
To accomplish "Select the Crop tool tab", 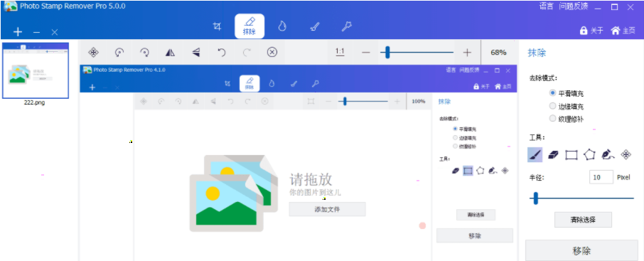I will point(217,27).
